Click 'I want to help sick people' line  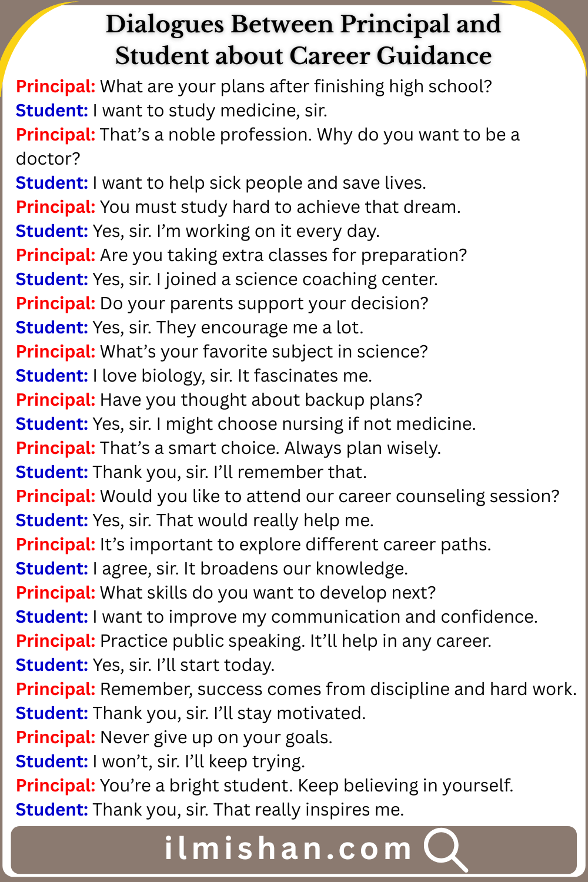pyautogui.click(x=259, y=183)
